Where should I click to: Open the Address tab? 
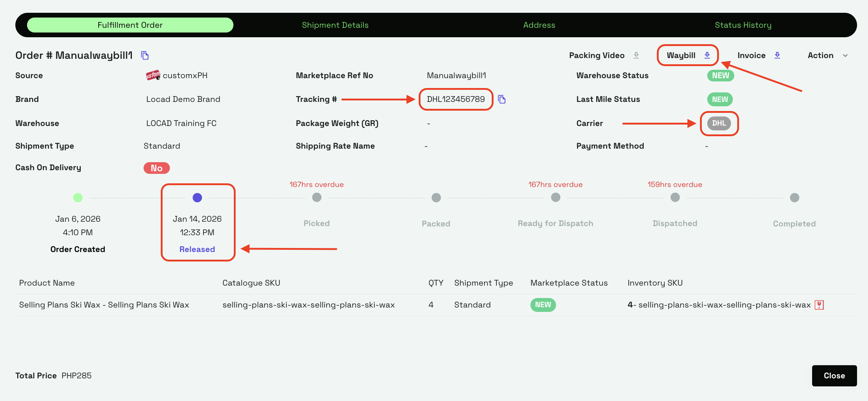click(539, 25)
